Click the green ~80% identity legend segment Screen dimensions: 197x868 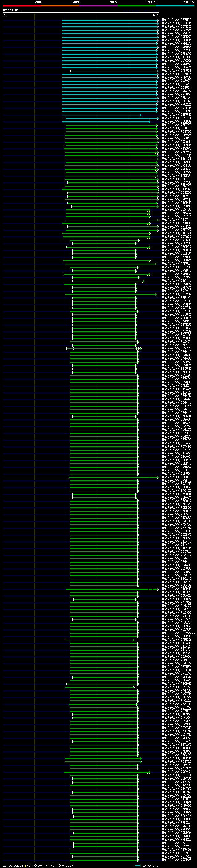pyautogui.click(x=137, y=6)
